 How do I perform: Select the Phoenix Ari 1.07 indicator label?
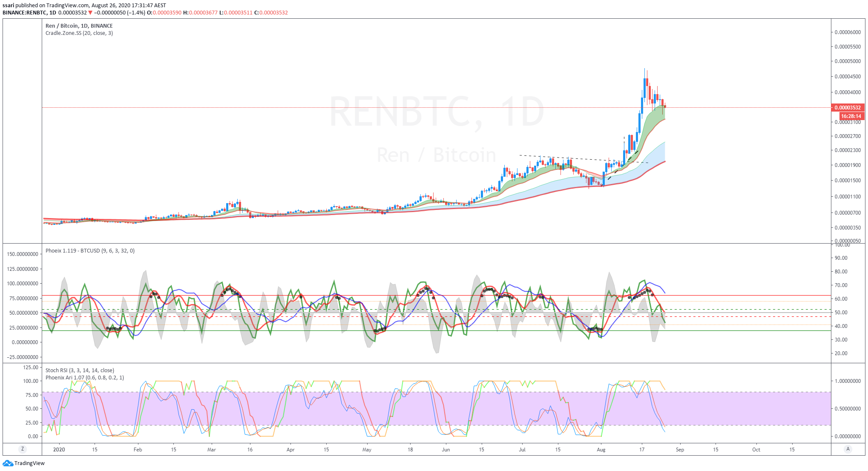coord(85,378)
